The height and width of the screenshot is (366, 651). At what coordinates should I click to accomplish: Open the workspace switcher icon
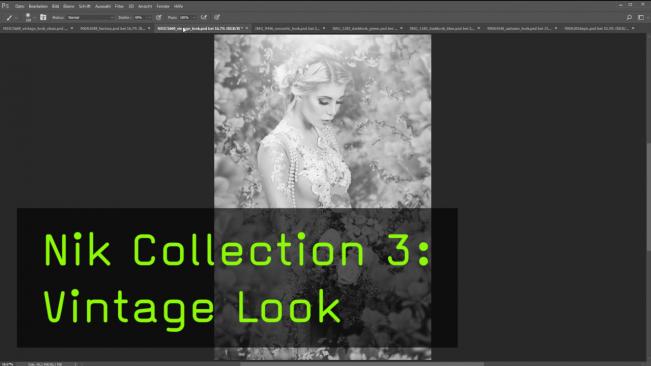641,17
